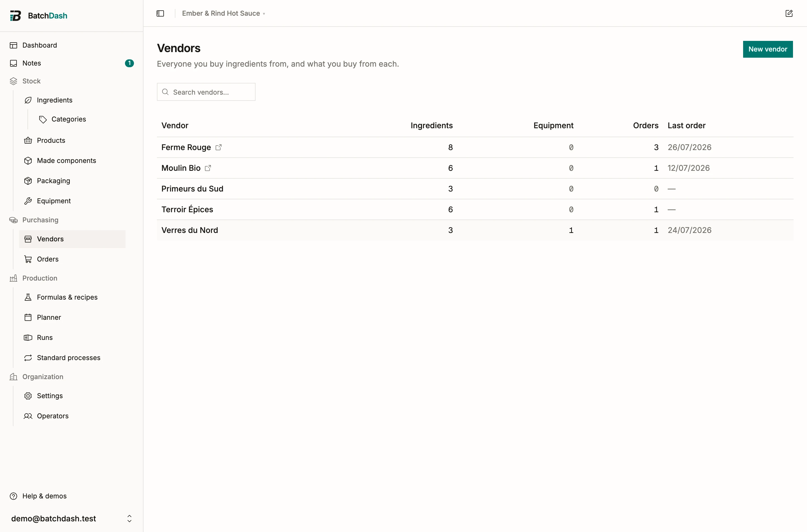Click the Settings gear icon
The image size is (807, 532).
coord(28,396)
